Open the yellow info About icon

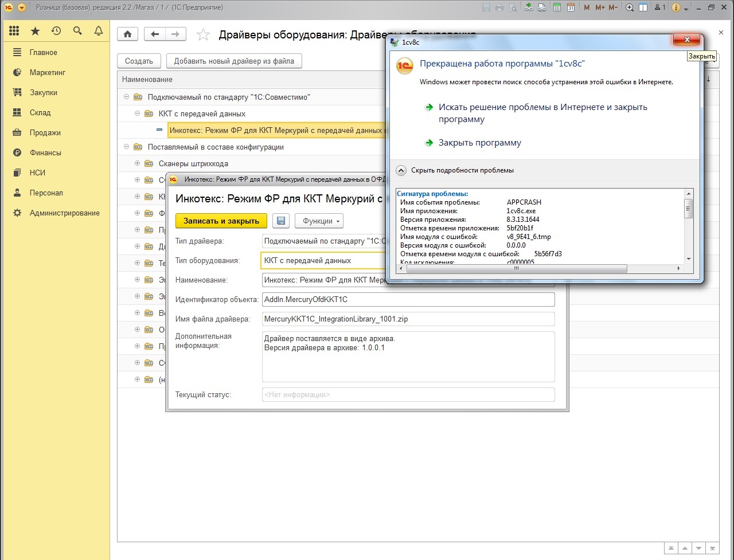(676, 7)
